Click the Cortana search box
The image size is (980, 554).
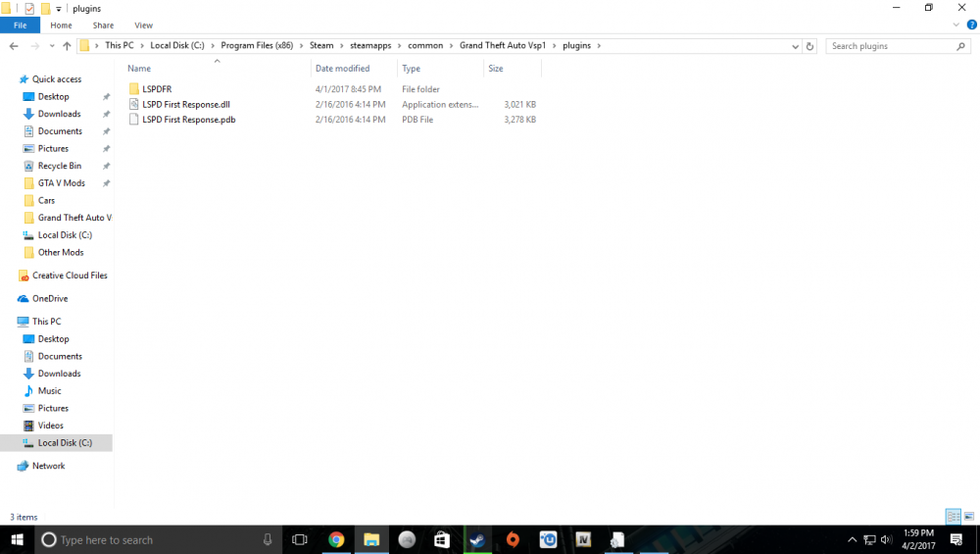[x=159, y=539]
